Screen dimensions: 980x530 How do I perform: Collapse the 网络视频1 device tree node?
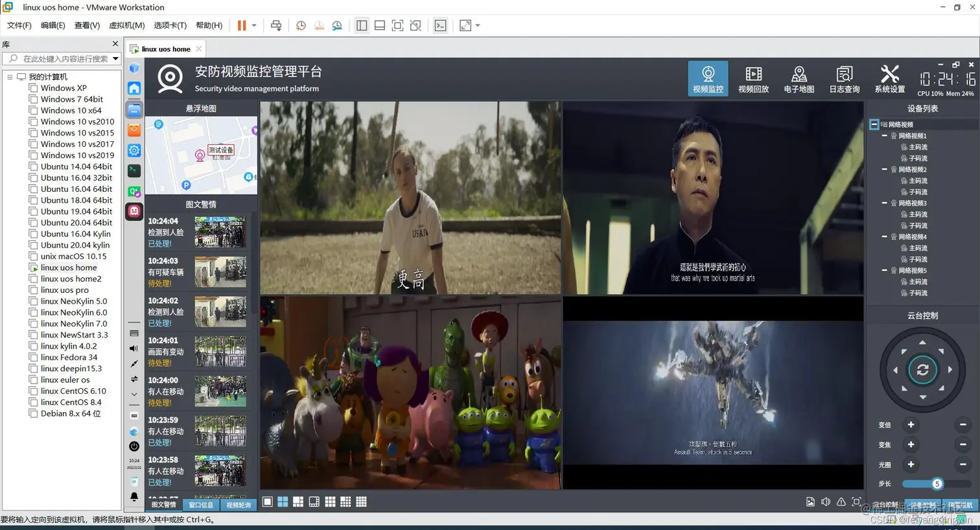click(x=884, y=136)
